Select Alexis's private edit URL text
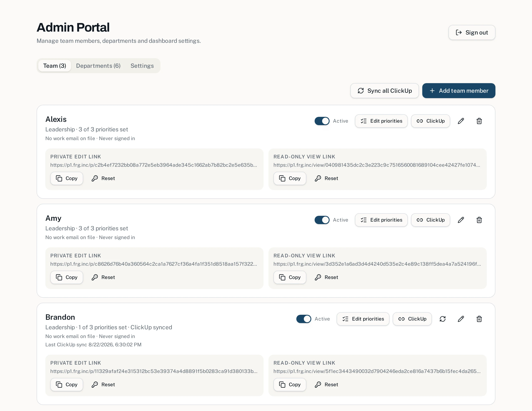The image size is (532, 411). 153,165
